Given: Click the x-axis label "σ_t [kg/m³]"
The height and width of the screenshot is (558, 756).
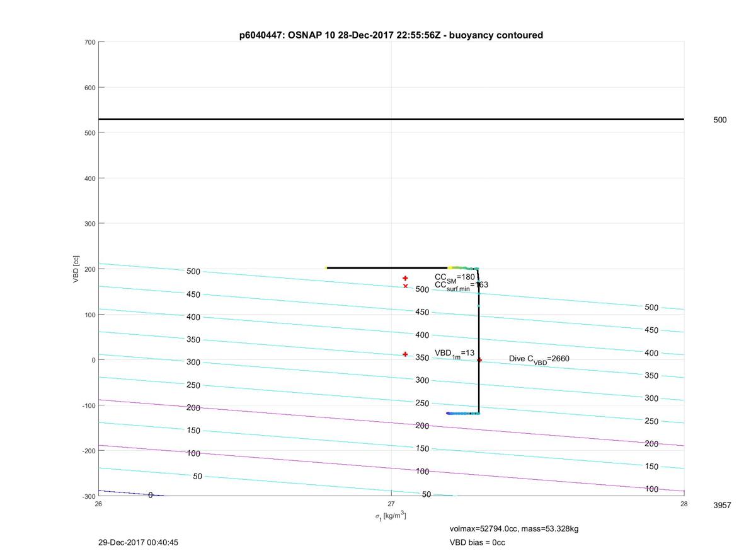Looking at the screenshot, I should pyautogui.click(x=391, y=516).
